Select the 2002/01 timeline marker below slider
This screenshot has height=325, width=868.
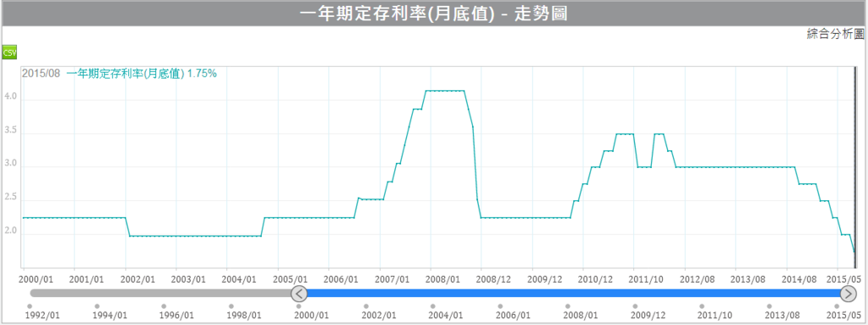pos(366,306)
